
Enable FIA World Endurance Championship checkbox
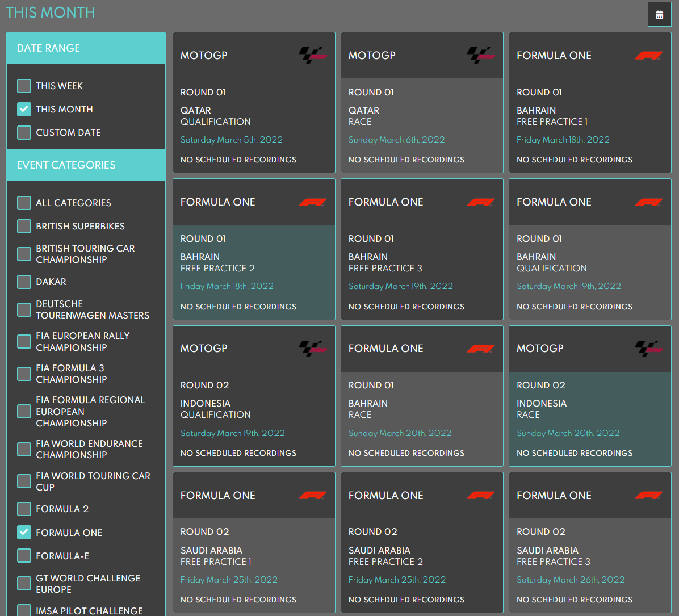click(x=24, y=449)
